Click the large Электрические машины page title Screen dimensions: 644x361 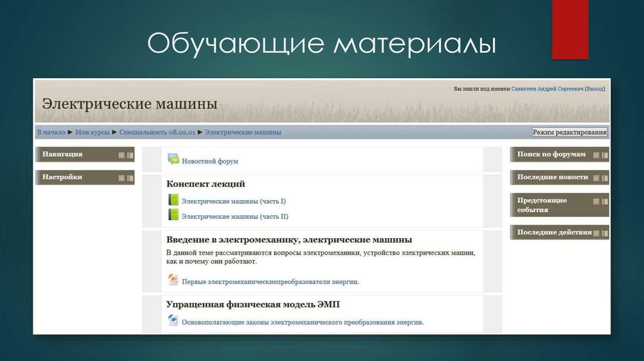pyautogui.click(x=130, y=104)
